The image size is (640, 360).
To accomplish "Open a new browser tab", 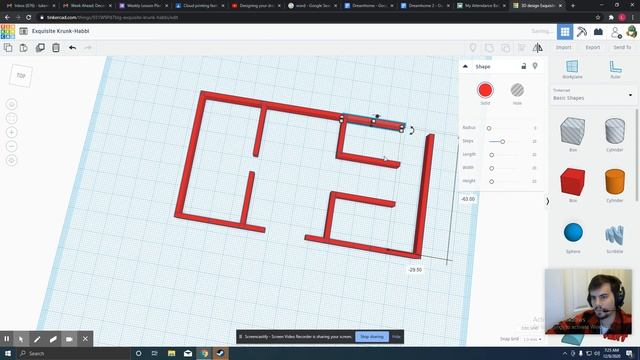I will tap(573, 6).
